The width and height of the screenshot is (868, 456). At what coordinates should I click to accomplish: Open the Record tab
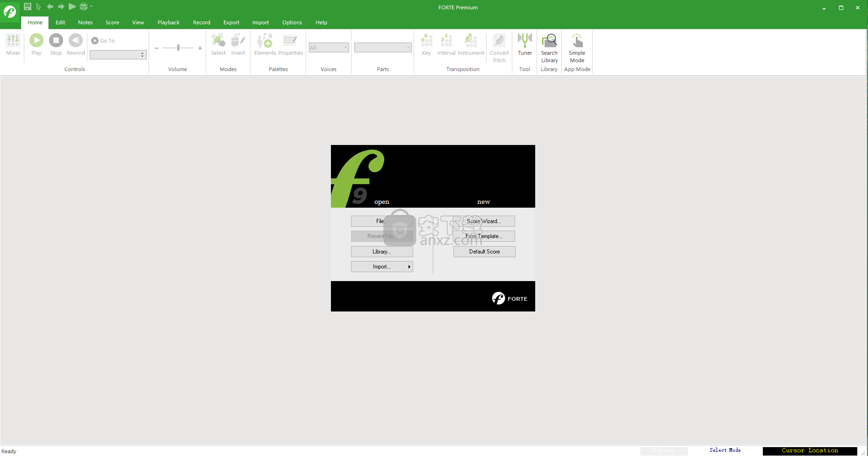[x=201, y=22]
